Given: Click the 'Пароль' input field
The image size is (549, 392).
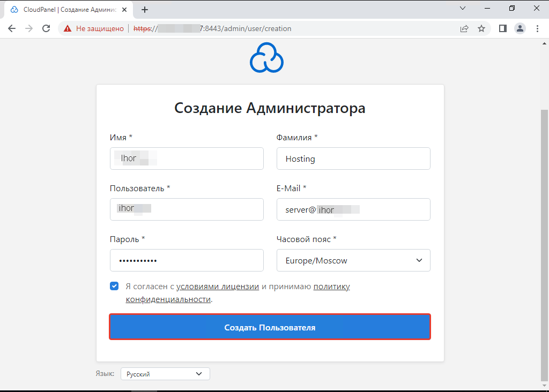Looking at the screenshot, I should click(x=187, y=260).
